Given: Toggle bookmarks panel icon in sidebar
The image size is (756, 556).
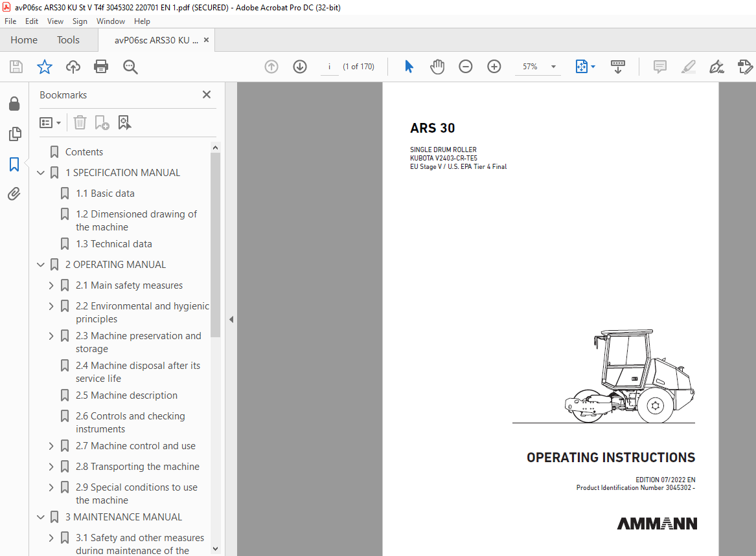Looking at the screenshot, I should (x=14, y=164).
